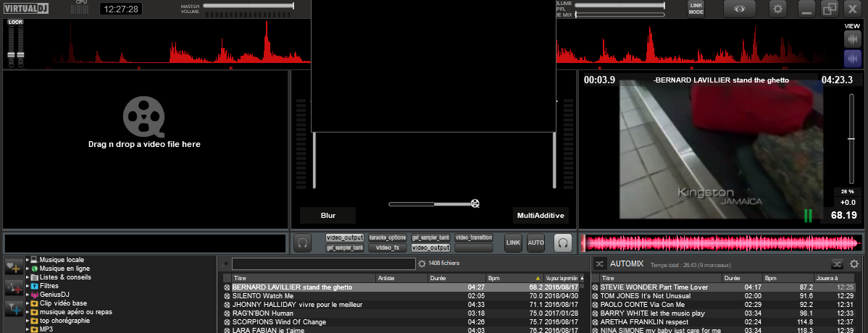The width and height of the screenshot is (868, 333).
Task: Open the Automix options gear icon
Action: point(854,264)
